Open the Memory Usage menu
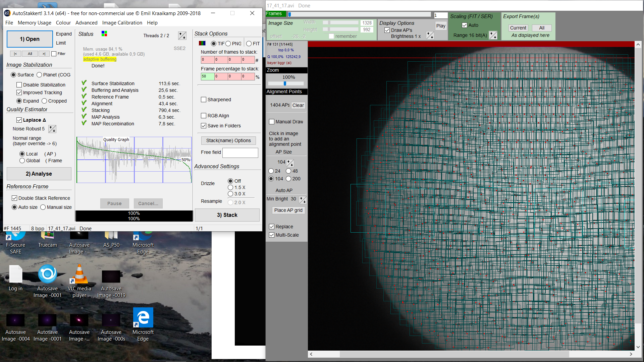 35,23
